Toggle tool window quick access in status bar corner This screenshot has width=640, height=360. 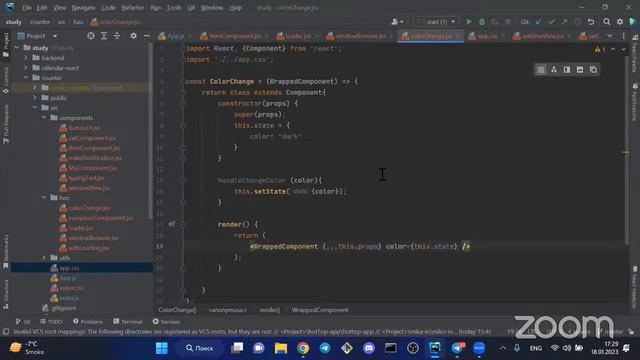pos(6,332)
